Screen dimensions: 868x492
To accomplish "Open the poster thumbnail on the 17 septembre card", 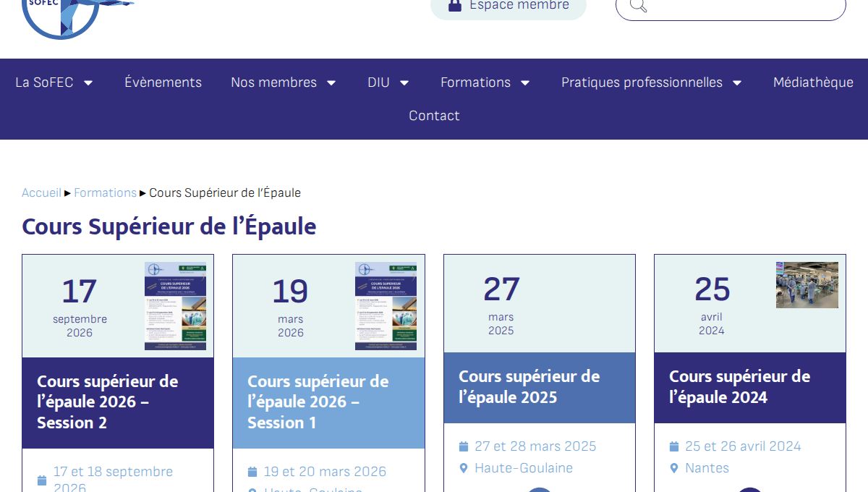I will point(175,306).
